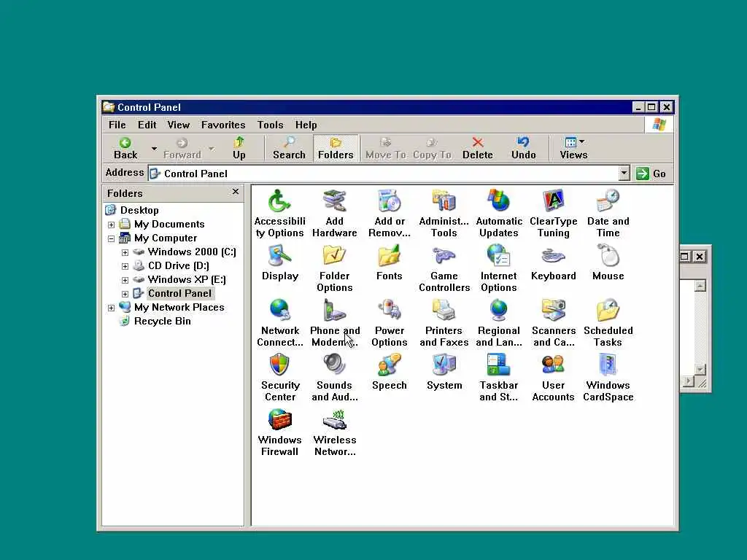Expand My Network Places node
Image resolution: width=747 pixels, height=560 pixels.
point(111,308)
